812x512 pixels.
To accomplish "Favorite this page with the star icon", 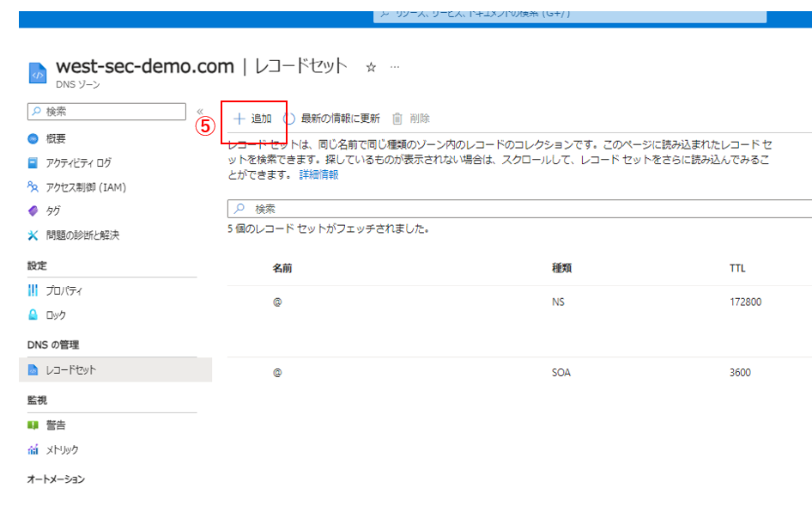I will coord(371,67).
